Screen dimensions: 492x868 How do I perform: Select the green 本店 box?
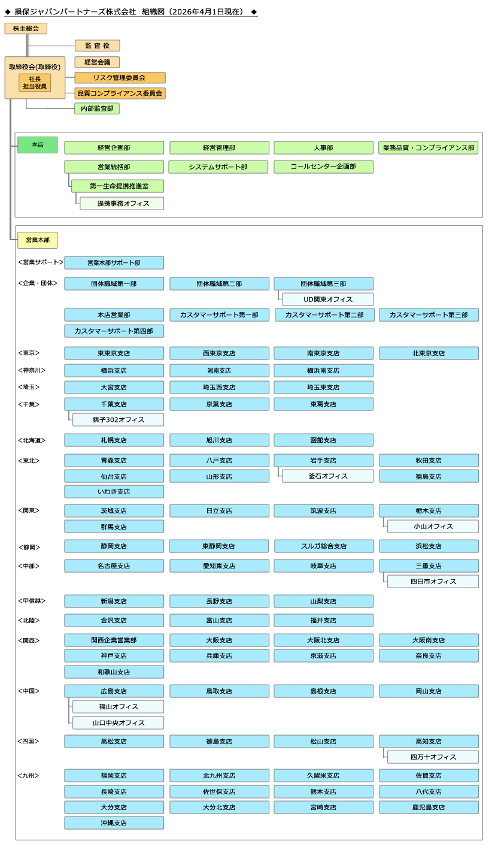tap(37, 145)
